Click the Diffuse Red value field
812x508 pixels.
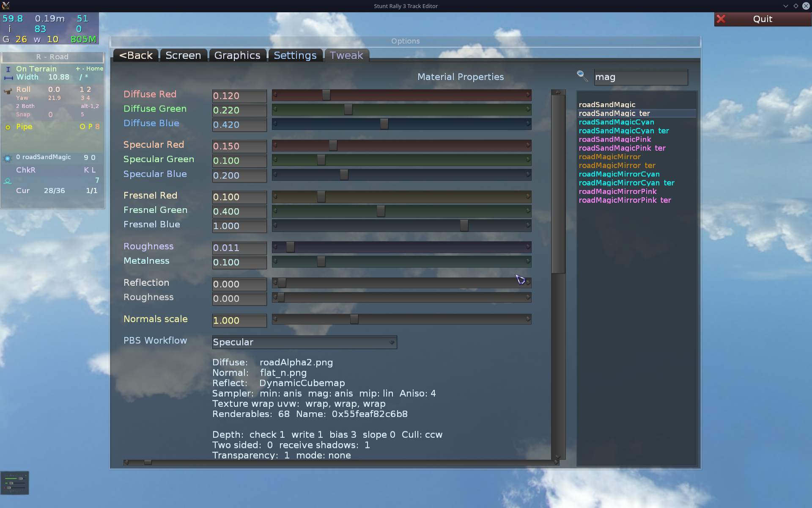click(239, 96)
